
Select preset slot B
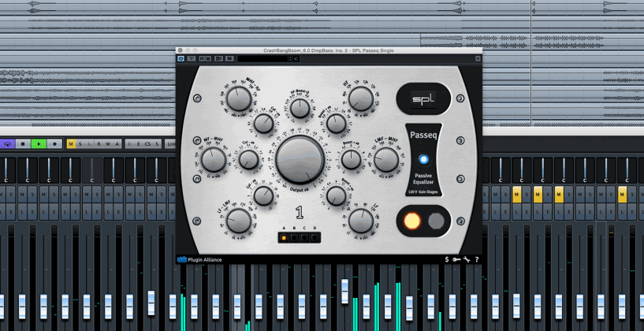point(294,237)
